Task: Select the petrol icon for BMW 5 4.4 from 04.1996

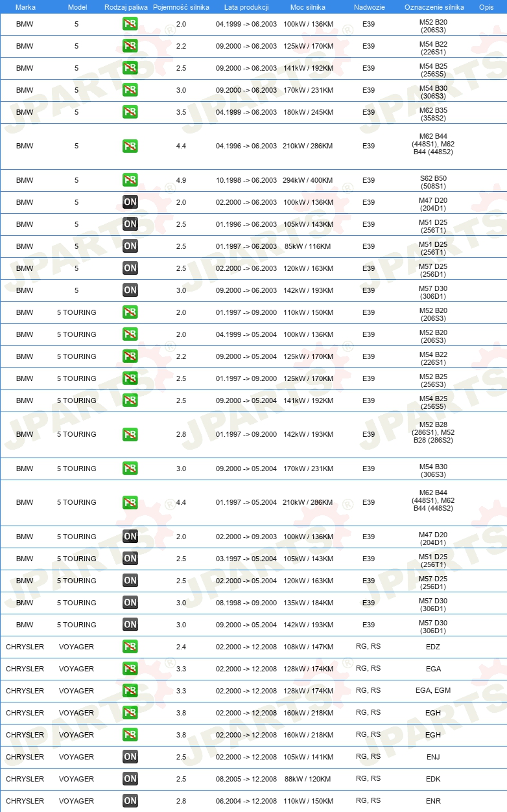Action: click(x=130, y=146)
